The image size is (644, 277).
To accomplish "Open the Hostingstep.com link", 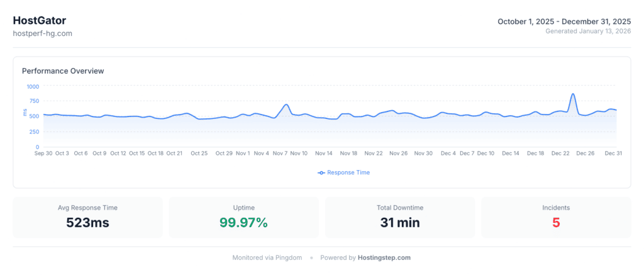I will 384,257.
